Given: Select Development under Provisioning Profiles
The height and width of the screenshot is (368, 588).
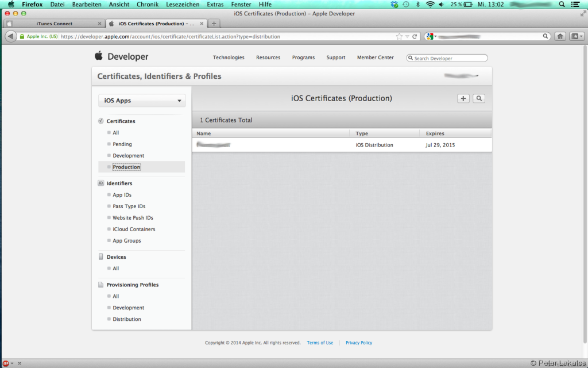Looking at the screenshot, I should click(x=128, y=308).
